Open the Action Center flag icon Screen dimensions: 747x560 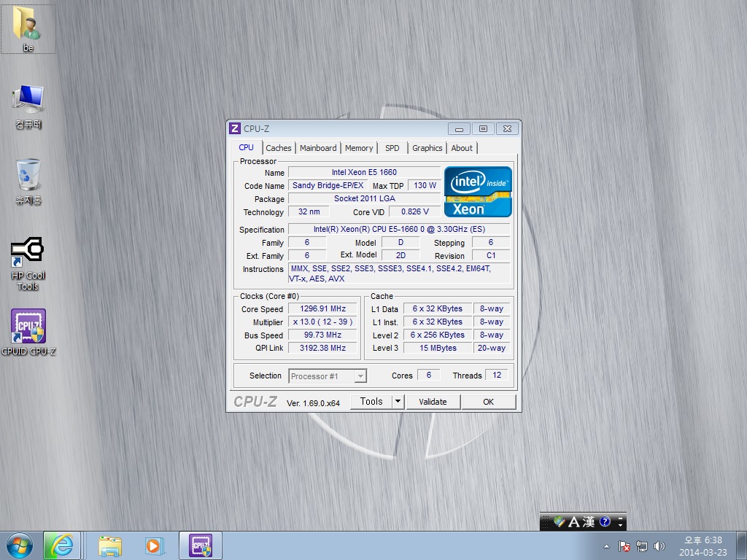(x=624, y=546)
